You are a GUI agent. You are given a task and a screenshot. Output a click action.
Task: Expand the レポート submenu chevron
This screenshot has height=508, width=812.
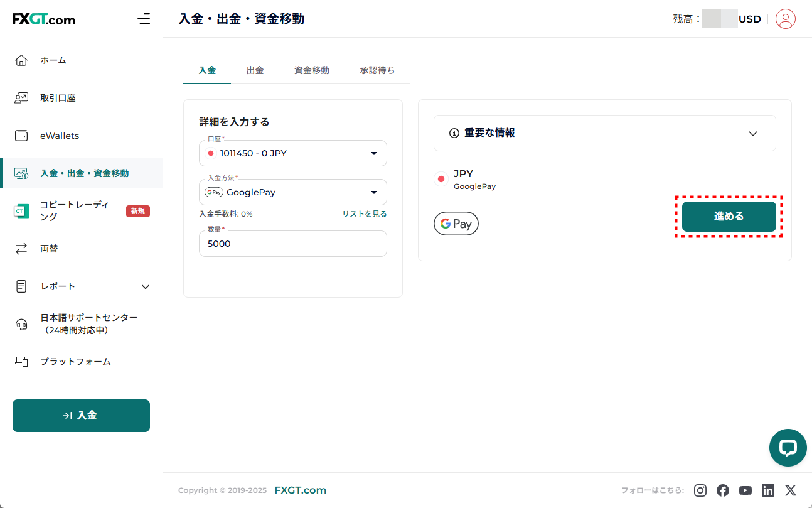point(146,286)
